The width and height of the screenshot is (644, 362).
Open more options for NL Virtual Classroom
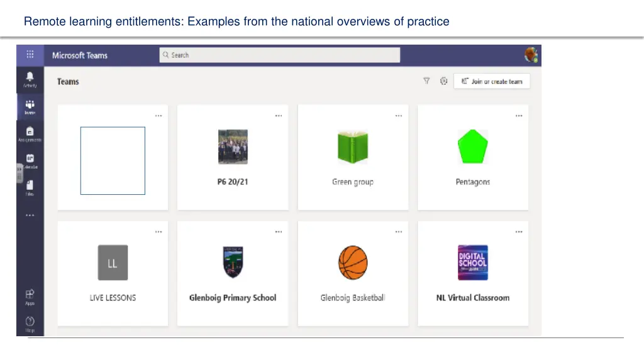(519, 232)
